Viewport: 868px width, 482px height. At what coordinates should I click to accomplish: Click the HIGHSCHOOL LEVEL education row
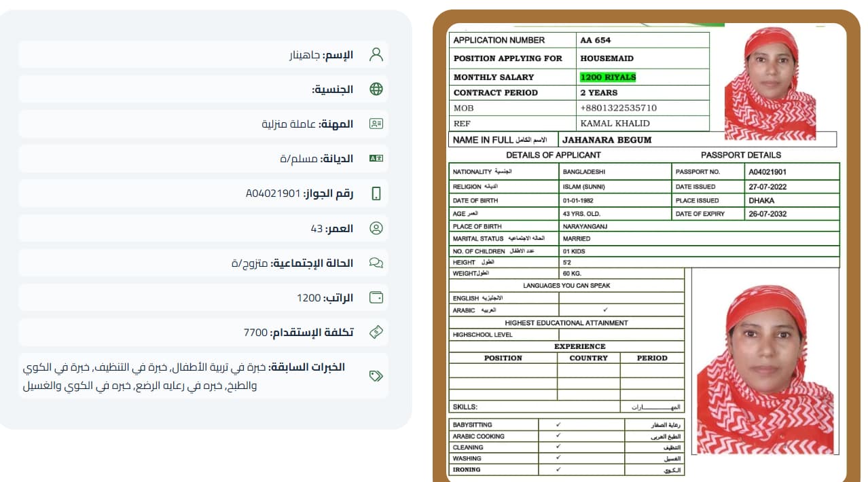(566, 335)
